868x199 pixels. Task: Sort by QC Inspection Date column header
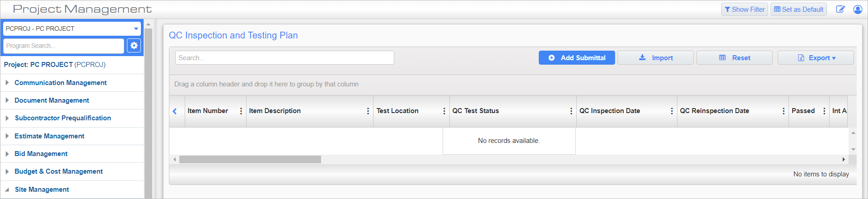610,111
